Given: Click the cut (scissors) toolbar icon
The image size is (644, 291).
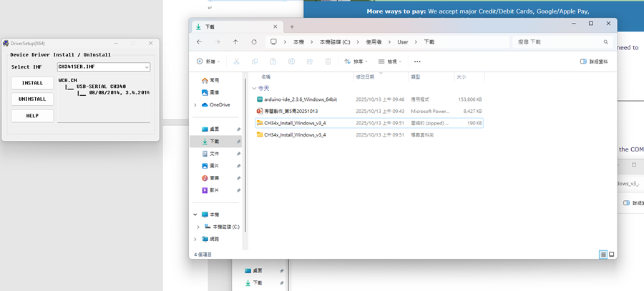Looking at the screenshot, I should (236, 61).
